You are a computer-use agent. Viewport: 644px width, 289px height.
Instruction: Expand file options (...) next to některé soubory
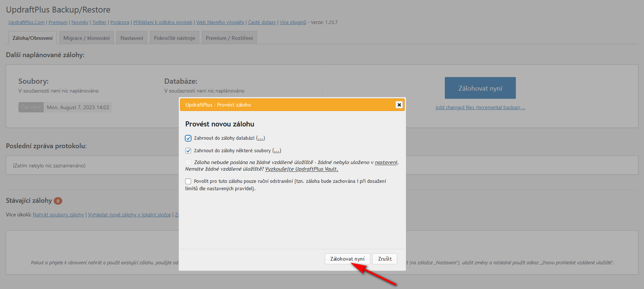[277, 151]
